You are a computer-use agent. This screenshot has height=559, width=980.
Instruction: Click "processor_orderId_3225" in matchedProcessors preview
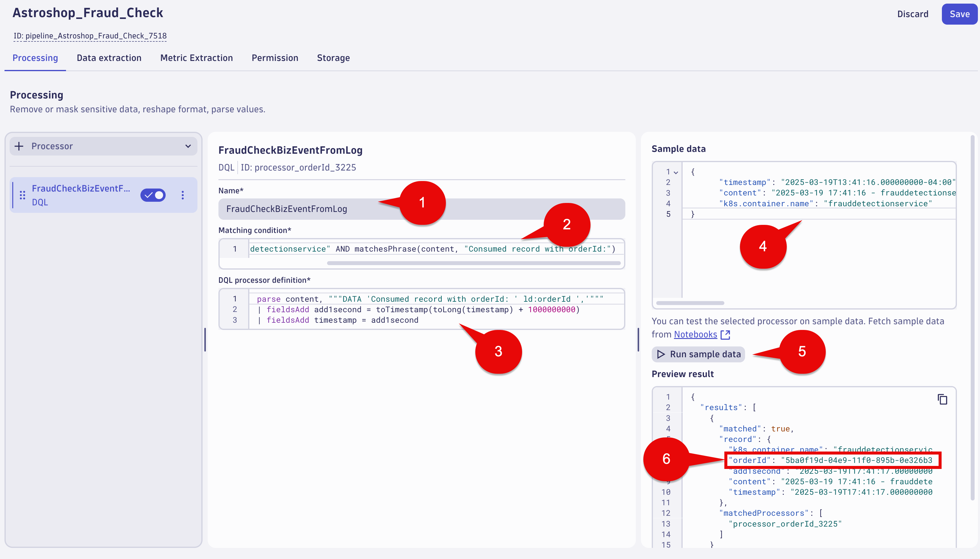pos(785,524)
